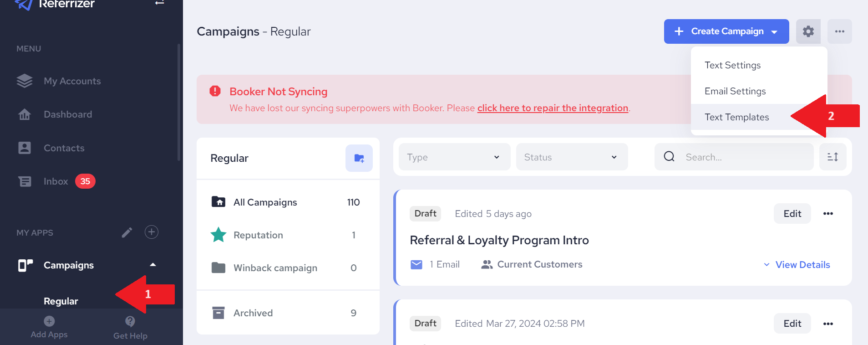The width and height of the screenshot is (868, 345).
Task: Click the Create Campaign button
Action: [726, 31]
